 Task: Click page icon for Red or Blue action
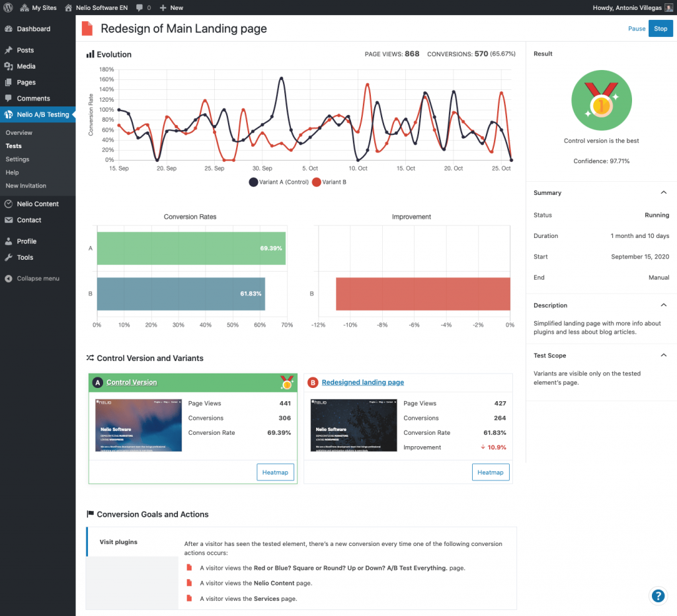(189, 568)
